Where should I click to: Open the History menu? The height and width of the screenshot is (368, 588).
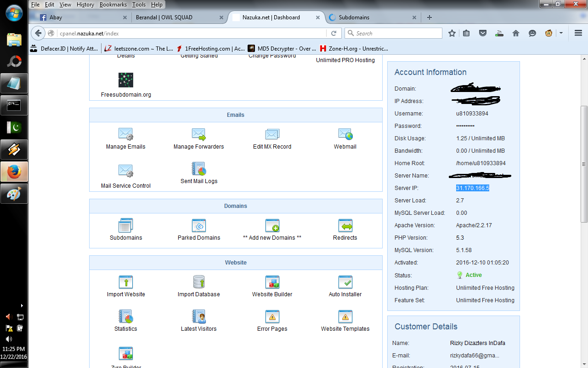(x=85, y=5)
